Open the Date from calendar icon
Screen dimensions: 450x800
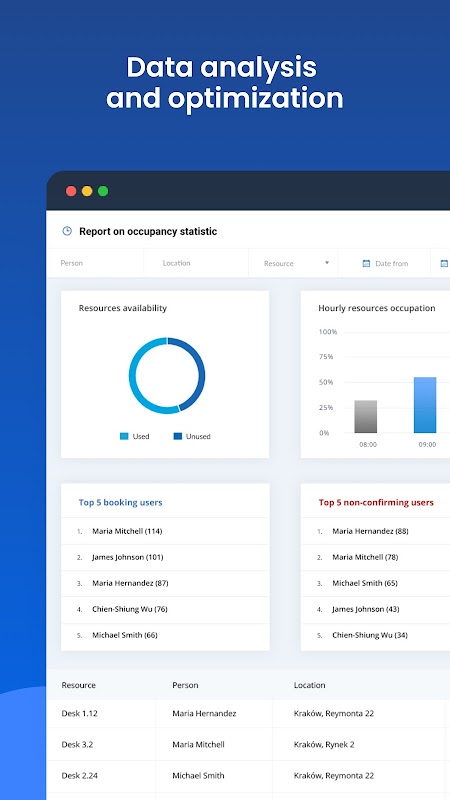pyautogui.click(x=366, y=263)
